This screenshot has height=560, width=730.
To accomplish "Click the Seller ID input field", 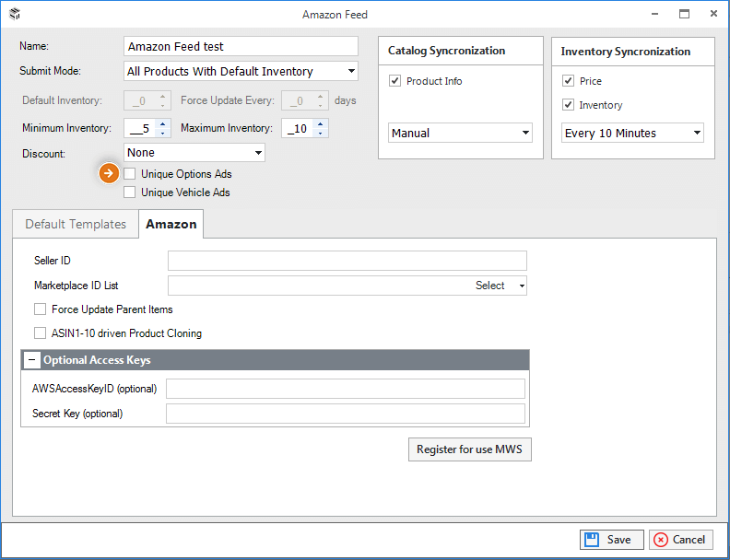I will [347, 261].
